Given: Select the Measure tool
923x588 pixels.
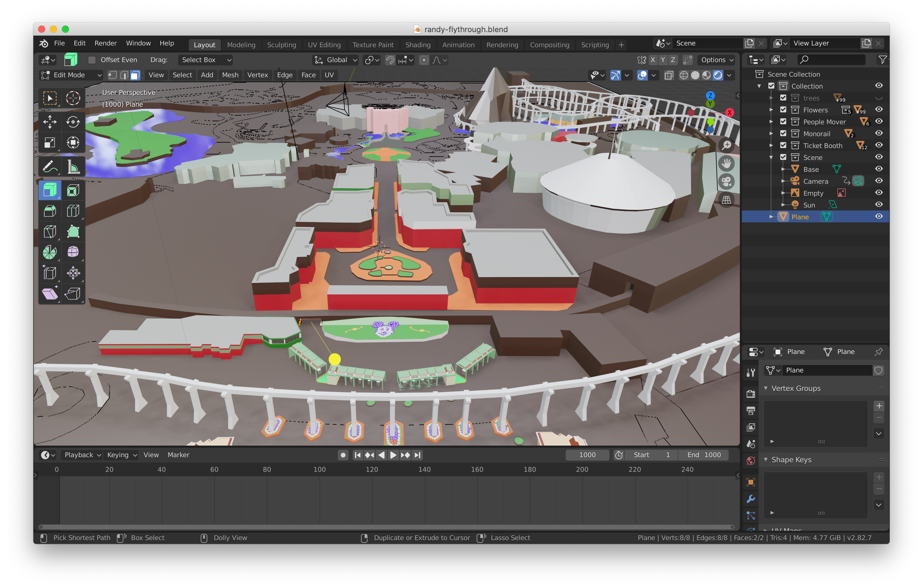Looking at the screenshot, I should (73, 167).
